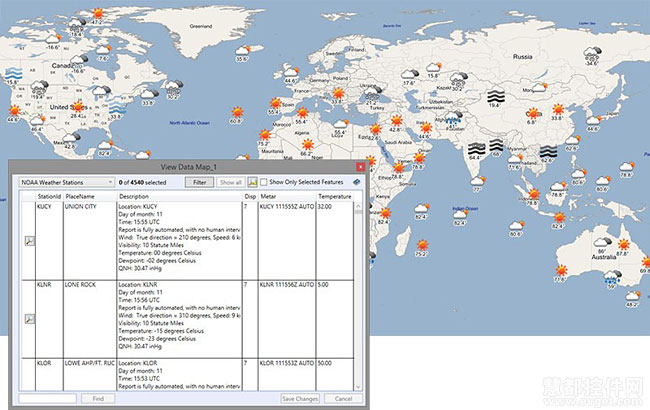
Task: Click the Temperature column header
Action: pyautogui.click(x=335, y=197)
